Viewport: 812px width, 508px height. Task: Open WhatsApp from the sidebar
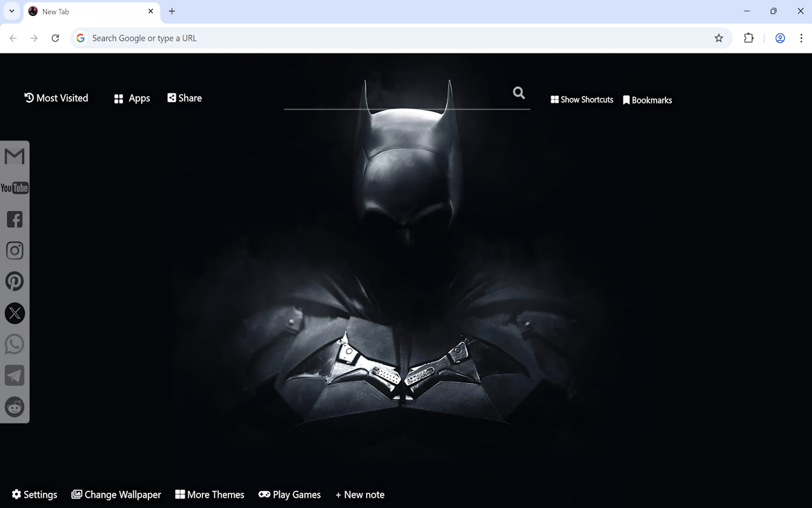(x=14, y=344)
